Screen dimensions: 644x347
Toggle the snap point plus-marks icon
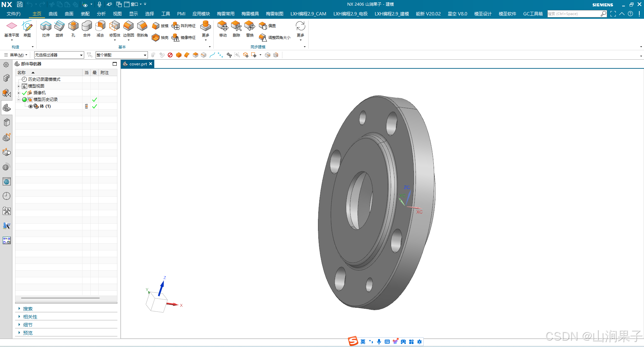(x=220, y=55)
